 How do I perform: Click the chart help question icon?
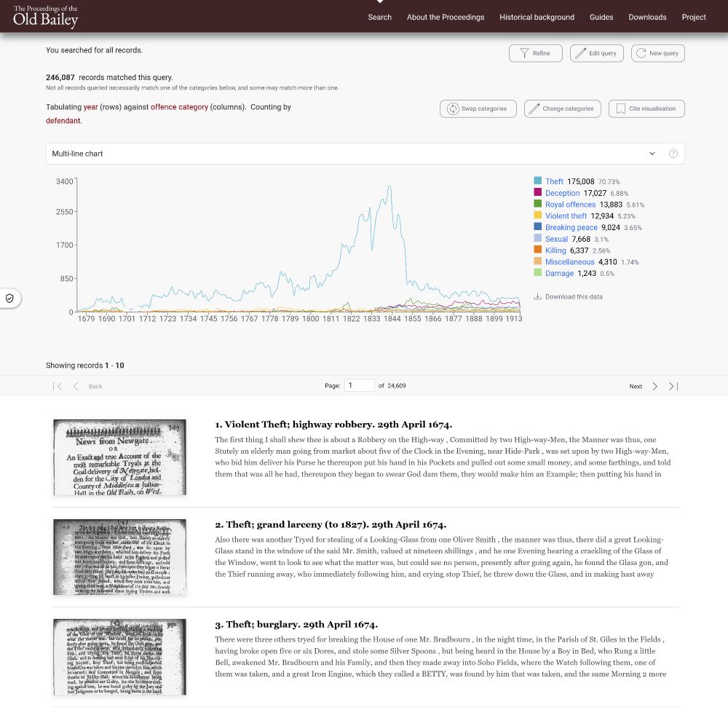point(673,154)
